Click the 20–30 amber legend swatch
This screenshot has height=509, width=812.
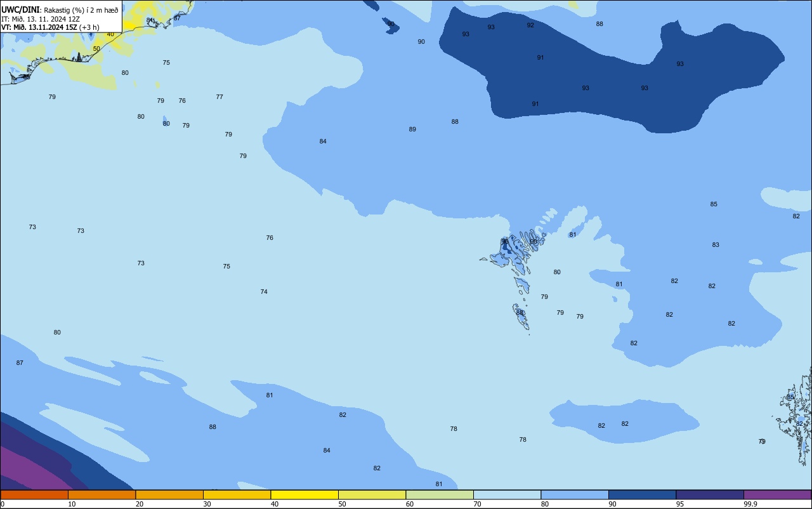click(x=169, y=494)
